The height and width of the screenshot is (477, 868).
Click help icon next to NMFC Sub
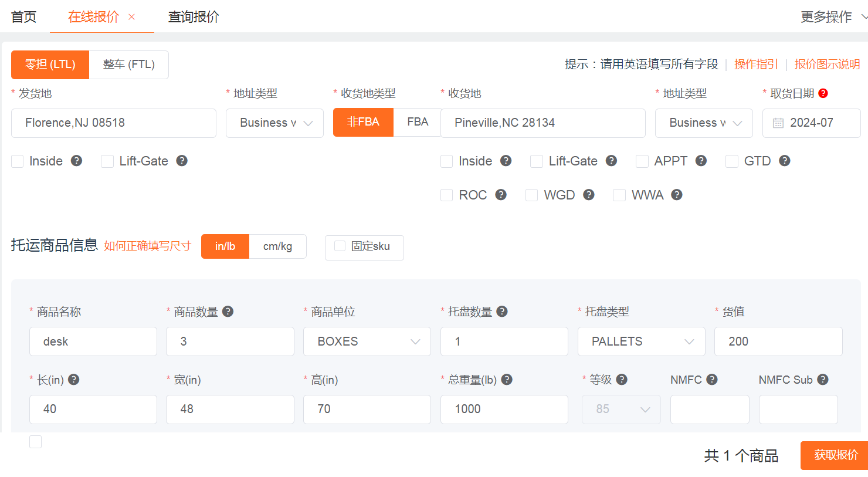[x=823, y=380]
